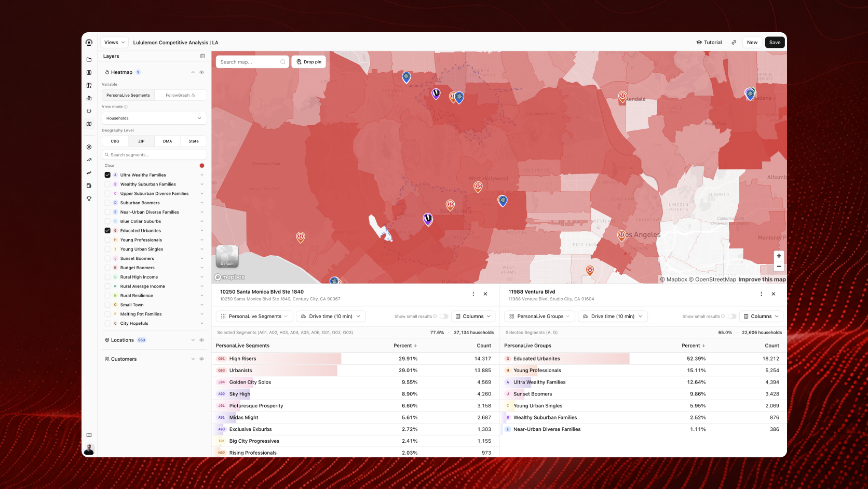The image size is (868, 489).
Task: Hide the Locations layer with eye icon
Action: [201, 340]
